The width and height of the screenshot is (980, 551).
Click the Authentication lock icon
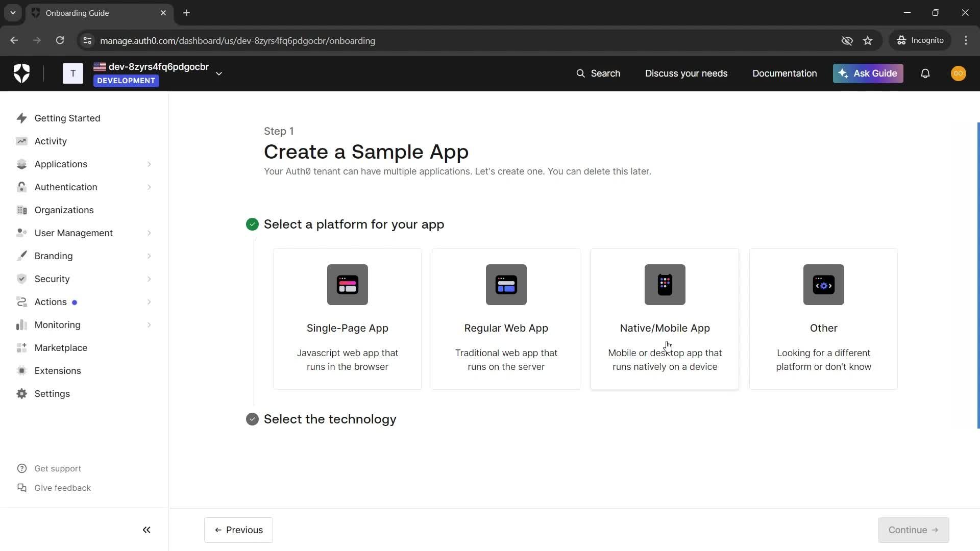(x=21, y=187)
